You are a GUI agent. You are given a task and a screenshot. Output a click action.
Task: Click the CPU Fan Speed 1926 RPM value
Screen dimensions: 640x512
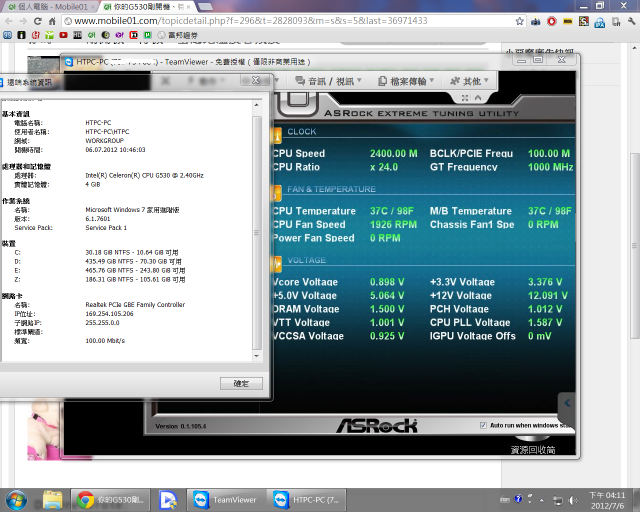(x=393, y=225)
